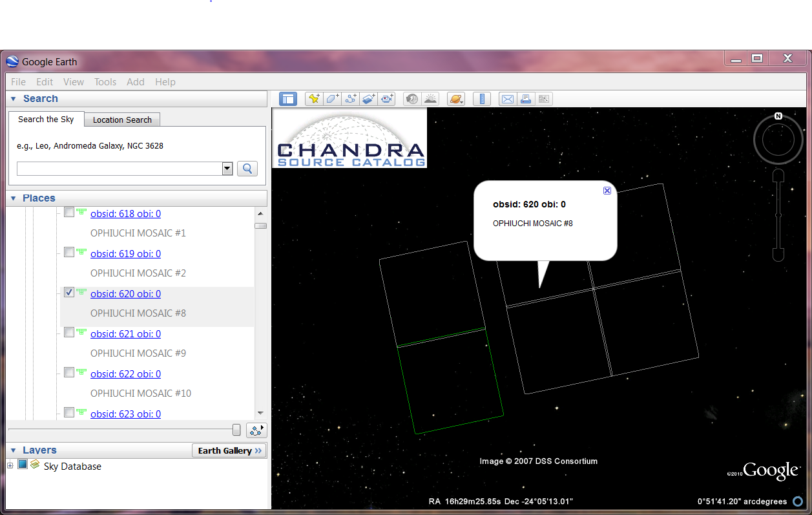Switch to the Location Search tab

pyautogui.click(x=122, y=120)
